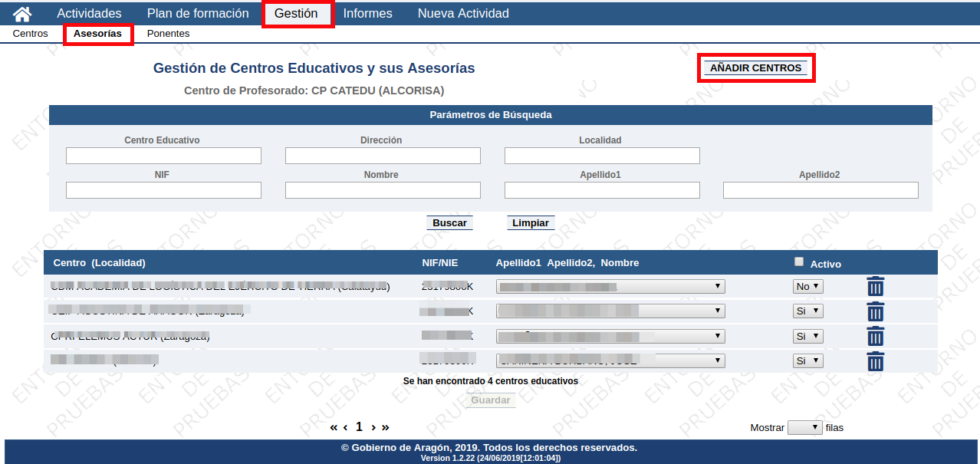This screenshot has width=980, height=464.
Task: Jump to first page with « arrow
Action: click(334, 427)
